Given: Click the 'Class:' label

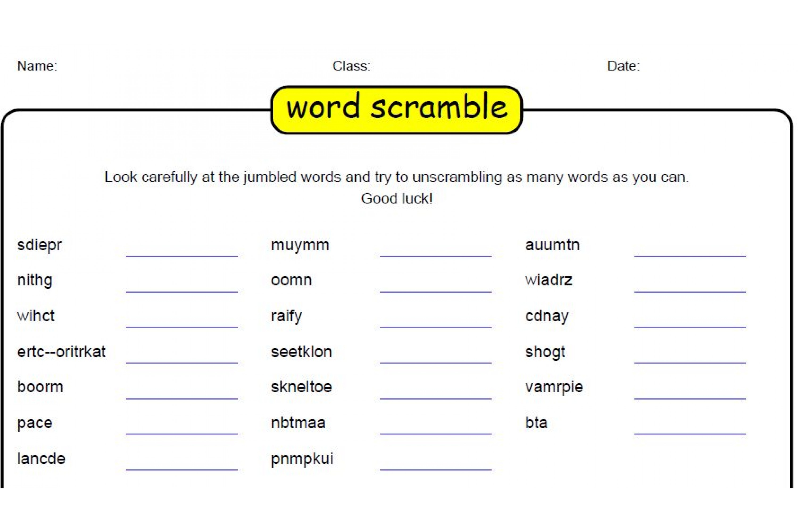Looking at the screenshot, I should pos(351,66).
